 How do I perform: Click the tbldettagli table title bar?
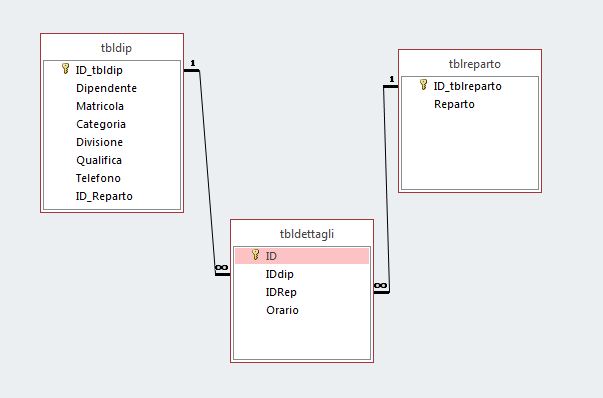point(302,234)
